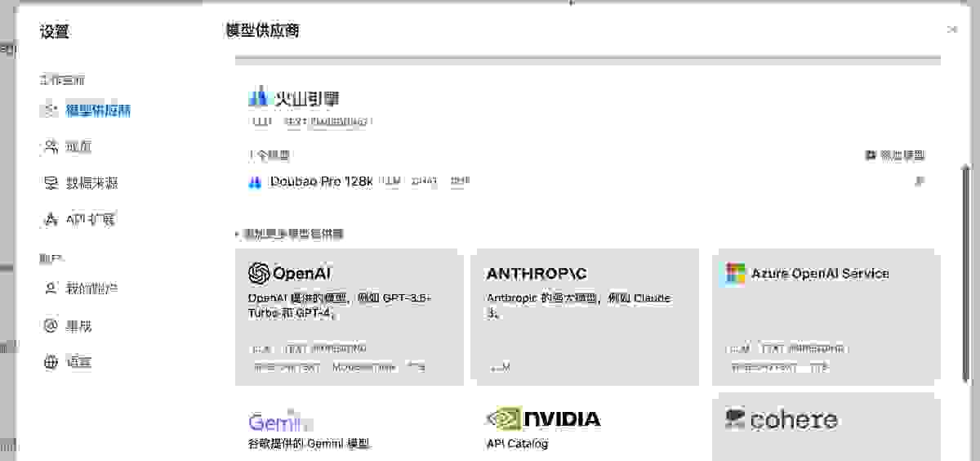Click the Doubao Pro 128k model icon
The width and height of the screenshot is (980, 461).
254,182
